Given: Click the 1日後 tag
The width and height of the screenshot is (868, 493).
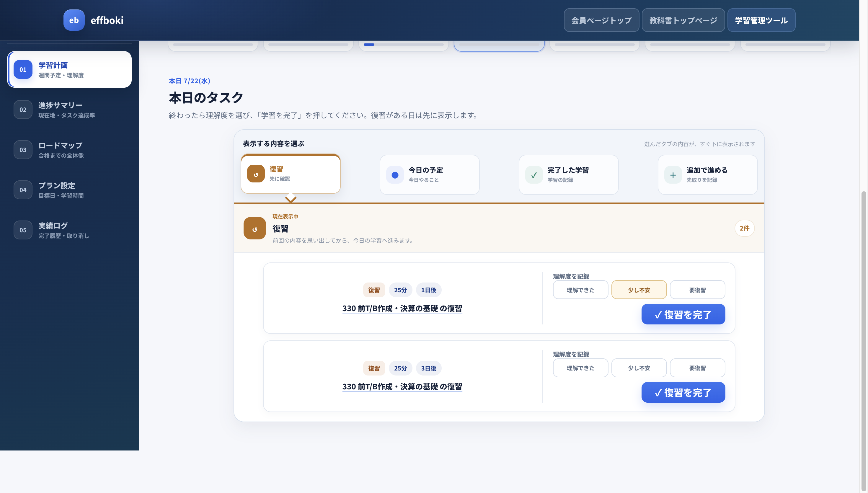Looking at the screenshot, I should (x=429, y=290).
